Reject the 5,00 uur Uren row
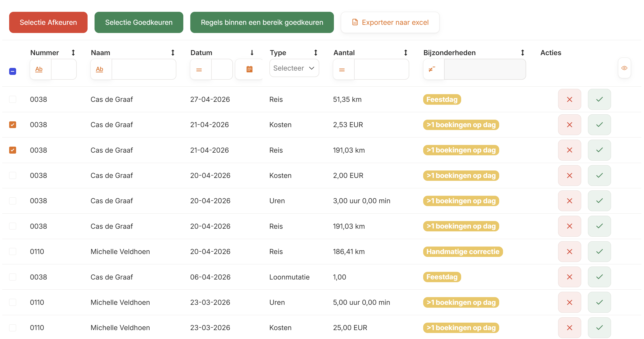The height and width of the screenshot is (339, 644). [x=569, y=302]
